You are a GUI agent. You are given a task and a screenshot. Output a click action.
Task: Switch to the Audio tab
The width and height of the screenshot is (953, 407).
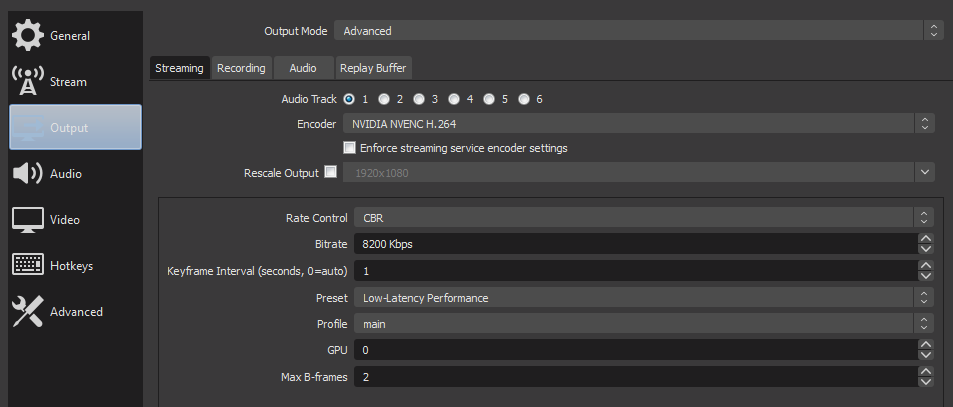(x=303, y=68)
